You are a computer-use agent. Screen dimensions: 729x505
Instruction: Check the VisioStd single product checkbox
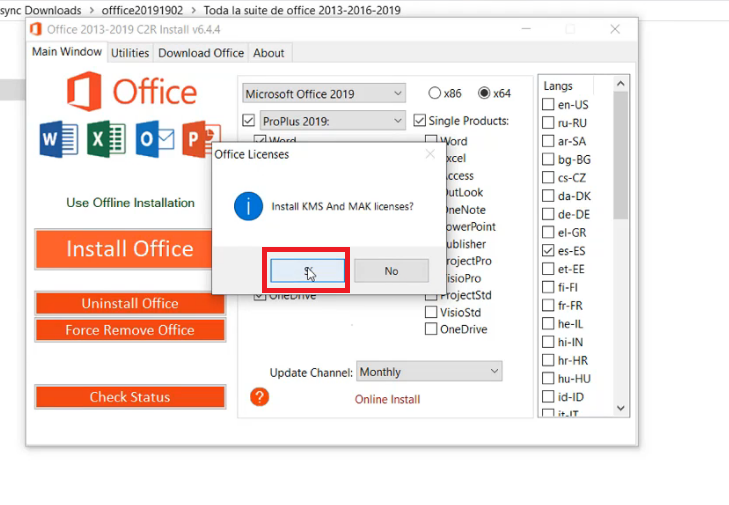(x=431, y=312)
